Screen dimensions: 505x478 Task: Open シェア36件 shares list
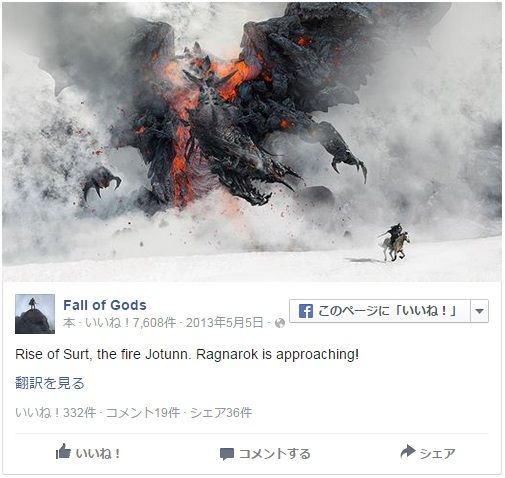[x=221, y=413]
